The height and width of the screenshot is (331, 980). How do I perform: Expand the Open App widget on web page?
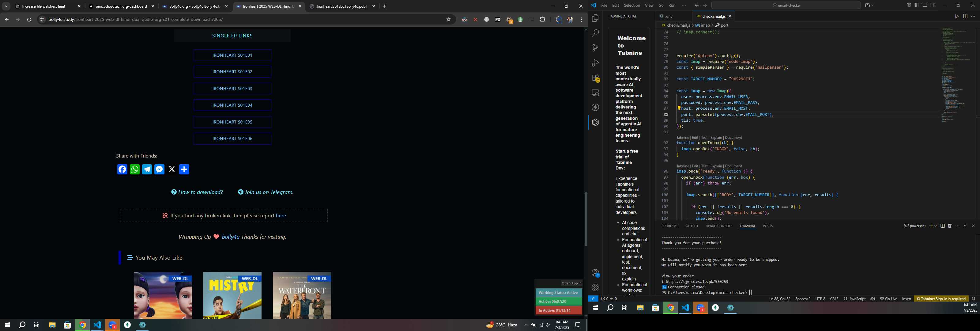click(x=571, y=283)
